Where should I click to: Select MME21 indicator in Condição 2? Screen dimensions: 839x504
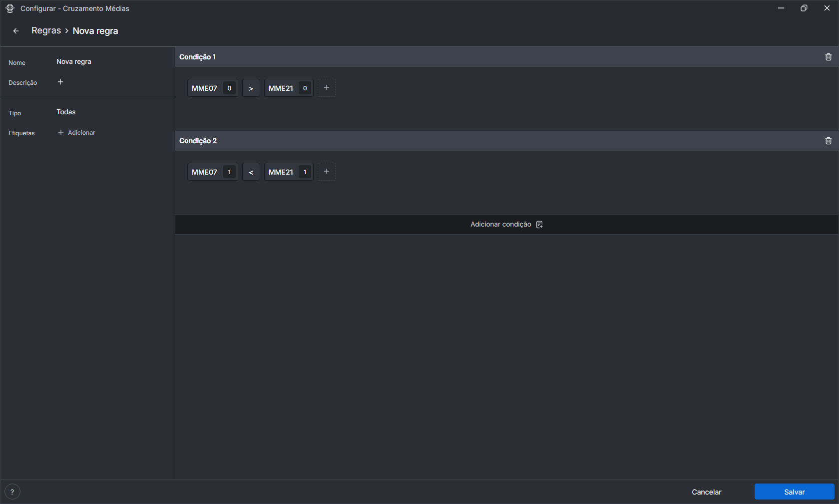[281, 172]
